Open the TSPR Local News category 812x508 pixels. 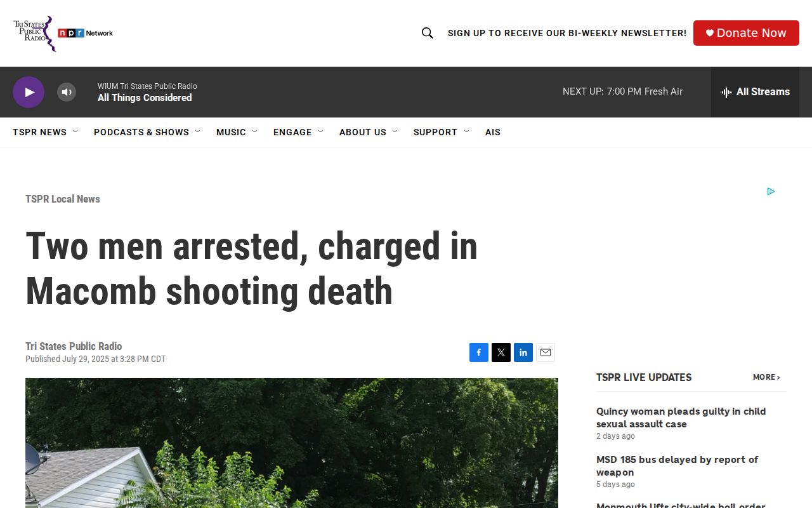pos(63,199)
